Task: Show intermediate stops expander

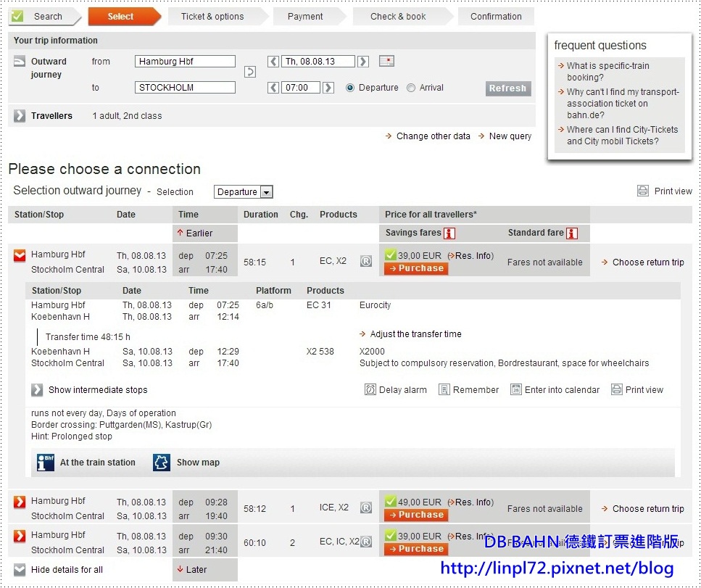Action: (x=37, y=390)
